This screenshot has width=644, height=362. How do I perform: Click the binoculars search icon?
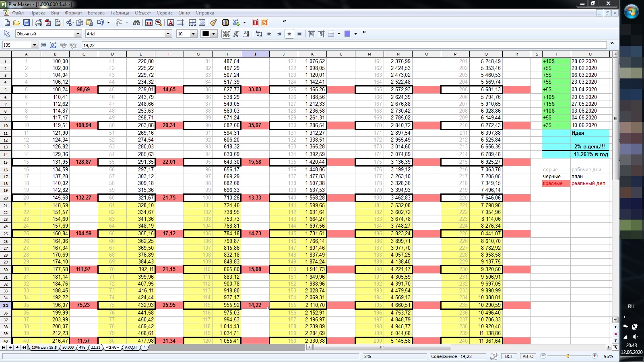pos(136,23)
